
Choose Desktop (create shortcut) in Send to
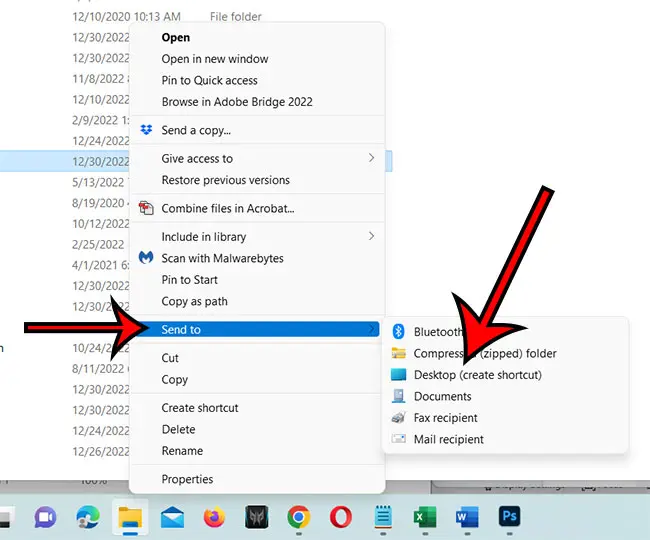tap(477, 375)
